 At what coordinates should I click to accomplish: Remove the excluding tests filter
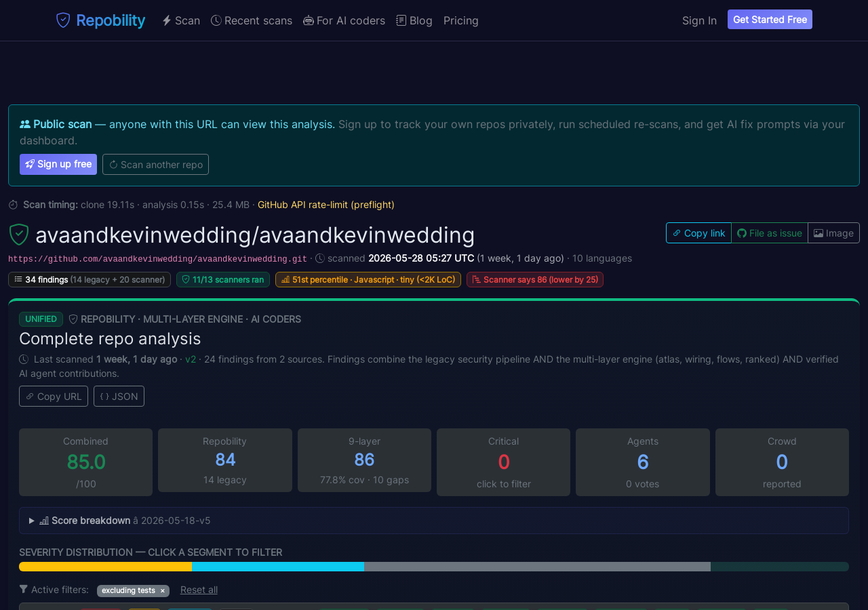tap(163, 590)
